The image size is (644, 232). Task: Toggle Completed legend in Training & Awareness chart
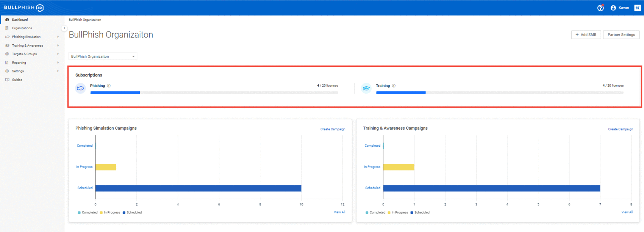[375, 213]
